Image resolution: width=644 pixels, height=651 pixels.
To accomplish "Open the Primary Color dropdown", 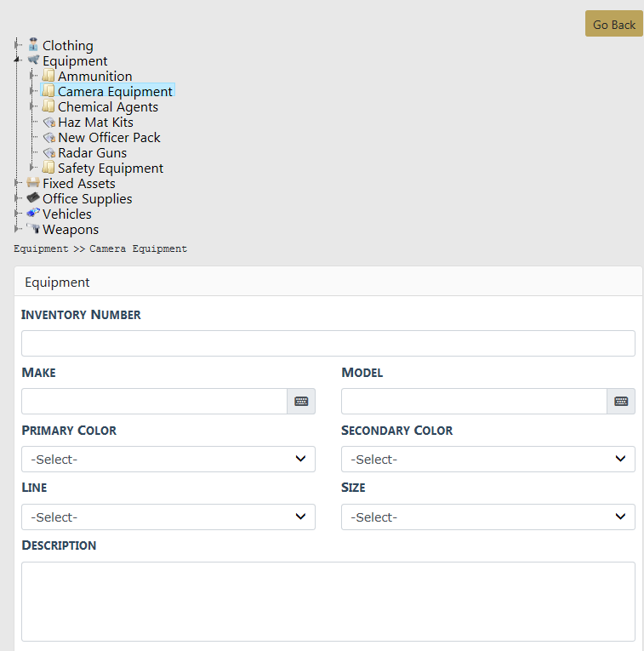I will 168,460.
